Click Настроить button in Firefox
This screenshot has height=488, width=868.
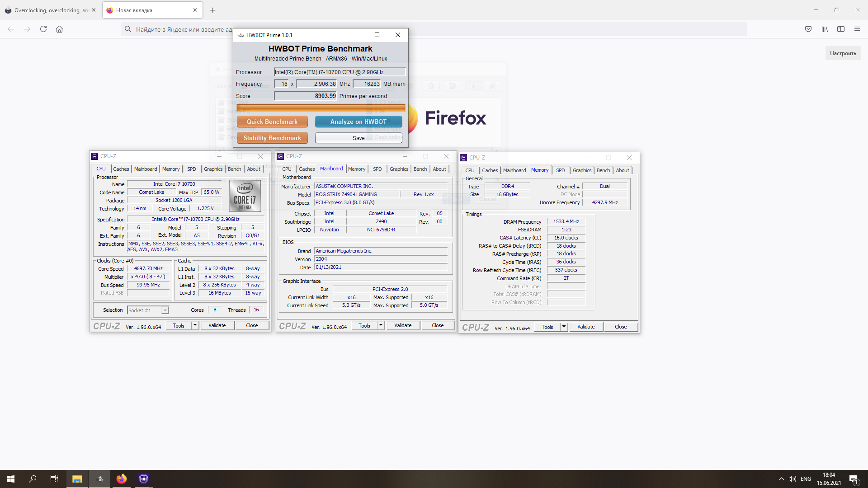[x=843, y=53]
